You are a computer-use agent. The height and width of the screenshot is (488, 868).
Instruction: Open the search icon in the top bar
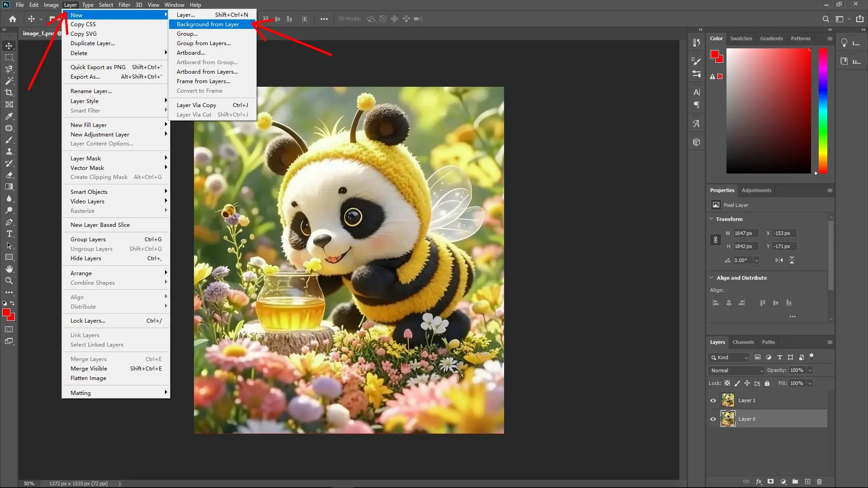pos(826,19)
